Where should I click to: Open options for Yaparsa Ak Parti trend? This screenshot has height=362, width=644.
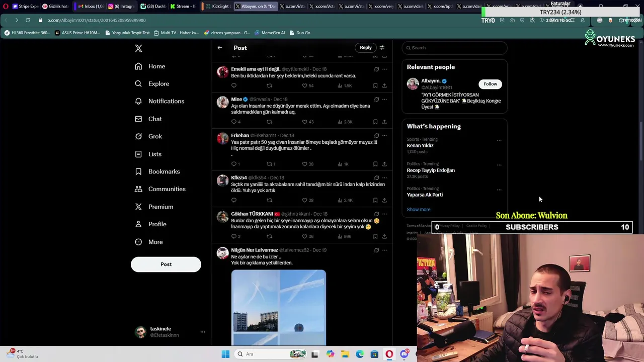coord(499,190)
